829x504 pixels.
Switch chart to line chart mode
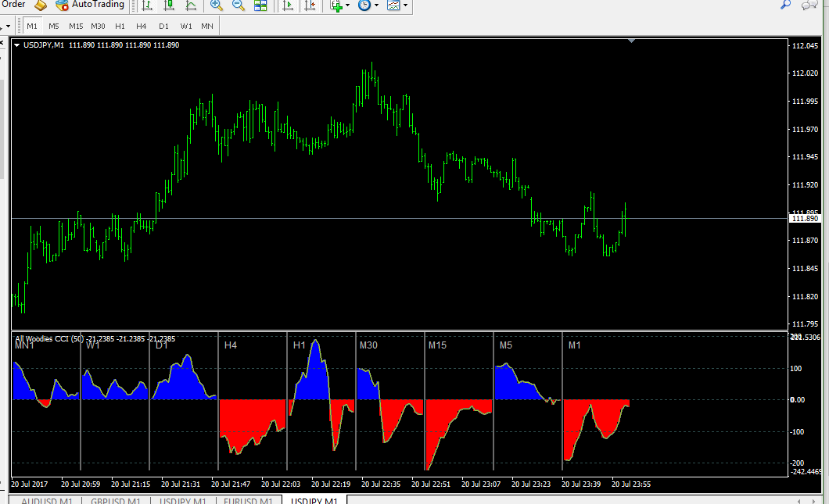(x=191, y=5)
